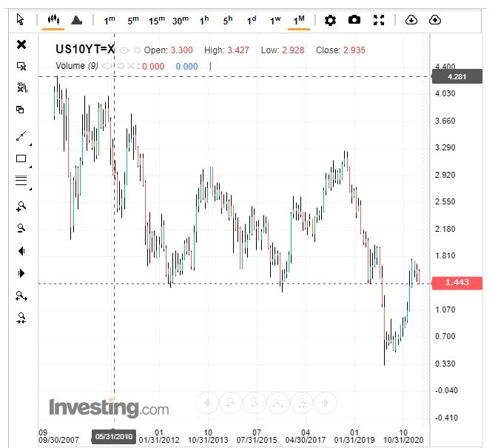Screen dimensions: 495x448
Task: Expand the line drawing tool options
Action: click(x=21, y=136)
